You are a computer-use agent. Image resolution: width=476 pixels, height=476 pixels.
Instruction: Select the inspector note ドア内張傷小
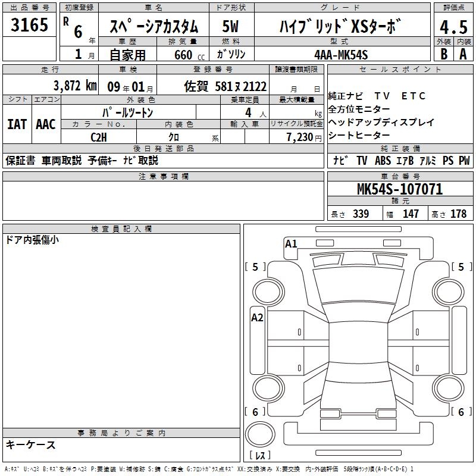[x=32, y=240]
